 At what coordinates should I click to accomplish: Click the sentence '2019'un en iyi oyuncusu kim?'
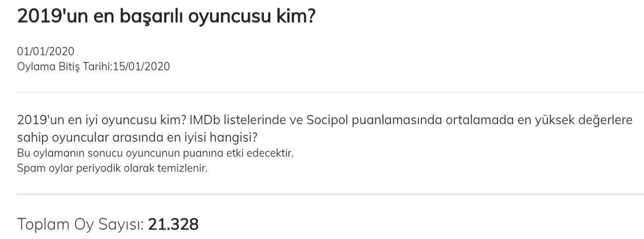101,120
